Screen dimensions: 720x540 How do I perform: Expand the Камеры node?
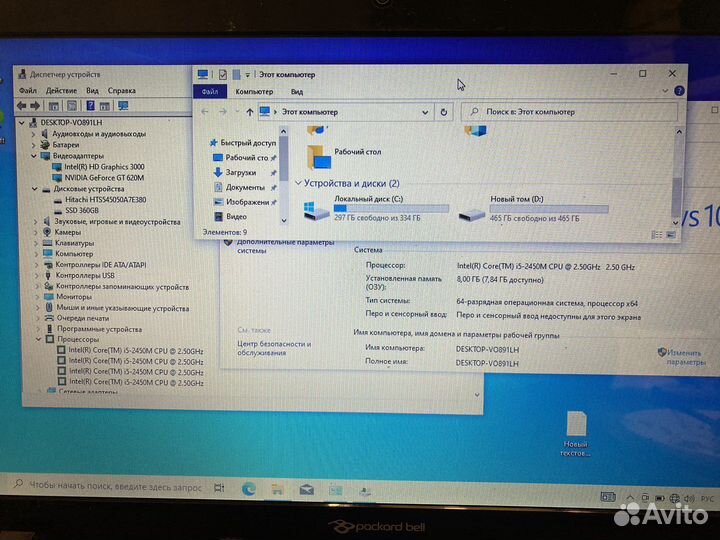pyautogui.click(x=36, y=232)
